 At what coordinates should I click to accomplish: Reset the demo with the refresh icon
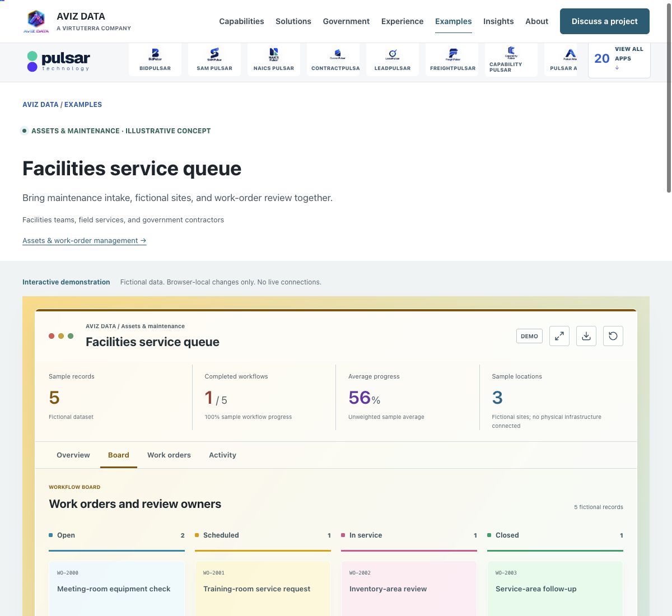click(613, 336)
